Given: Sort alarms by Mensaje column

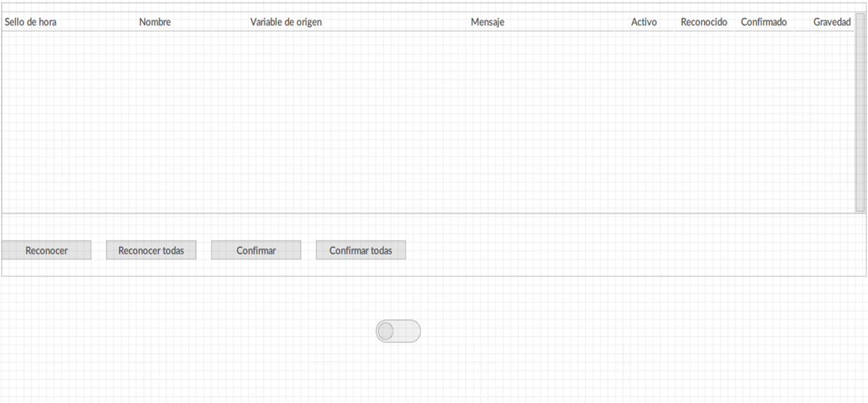Looking at the screenshot, I should point(487,22).
